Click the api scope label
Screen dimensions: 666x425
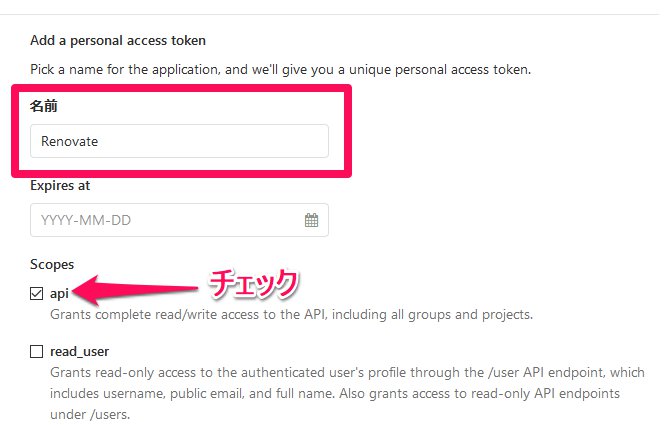pyautogui.click(x=59, y=294)
